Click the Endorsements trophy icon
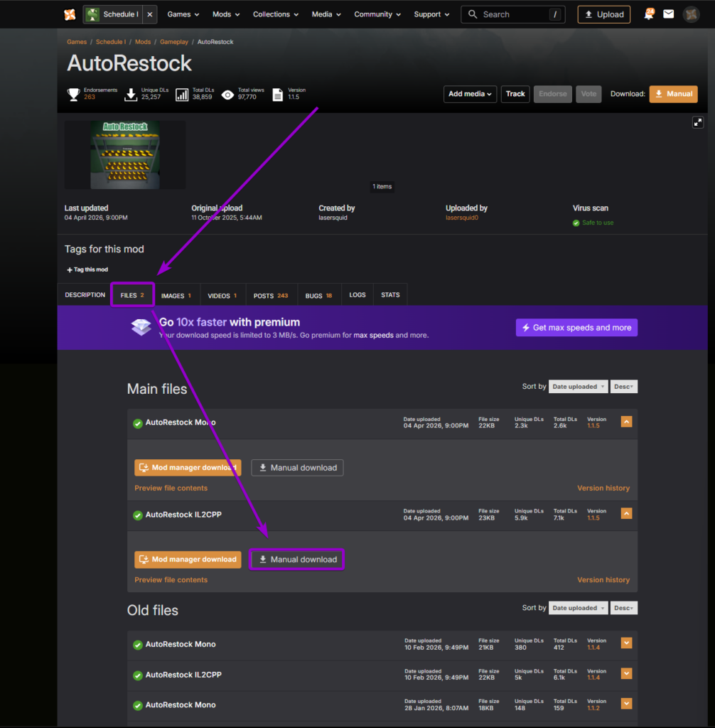715x728 pixels. click(73, 95)
